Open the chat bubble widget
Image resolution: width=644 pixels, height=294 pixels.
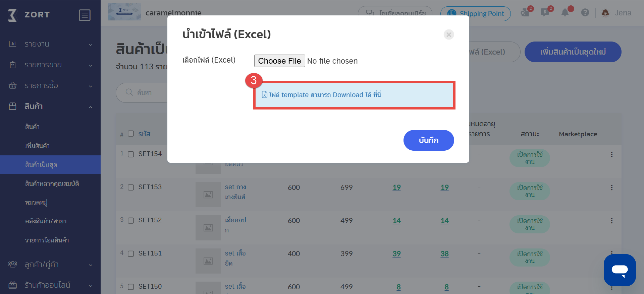click(620, 270)
